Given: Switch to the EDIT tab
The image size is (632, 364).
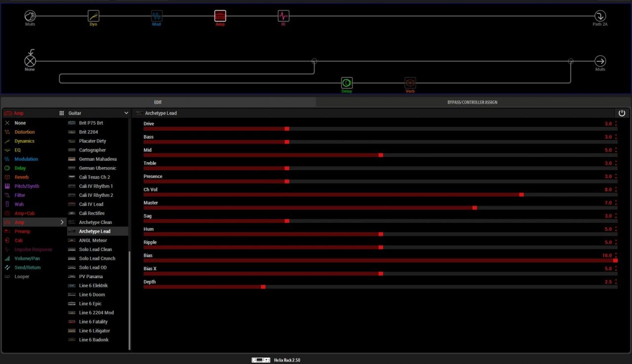Looking at the screenshot, I should [158, 102].
